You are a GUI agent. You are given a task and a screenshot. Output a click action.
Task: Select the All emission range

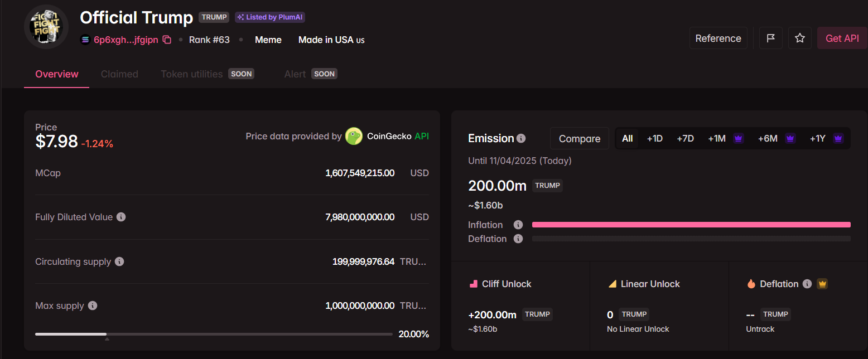point(628,138)
